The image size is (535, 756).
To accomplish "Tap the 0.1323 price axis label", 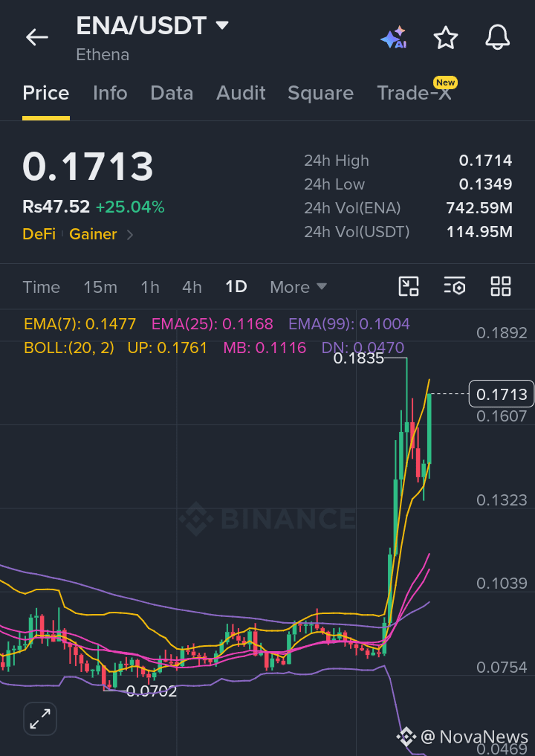I will click(502, 500).
